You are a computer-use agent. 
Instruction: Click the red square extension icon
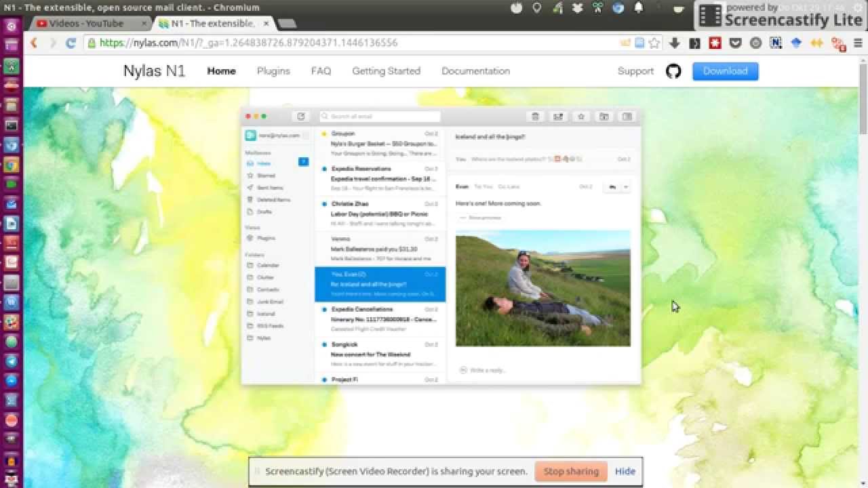[715, 43]
